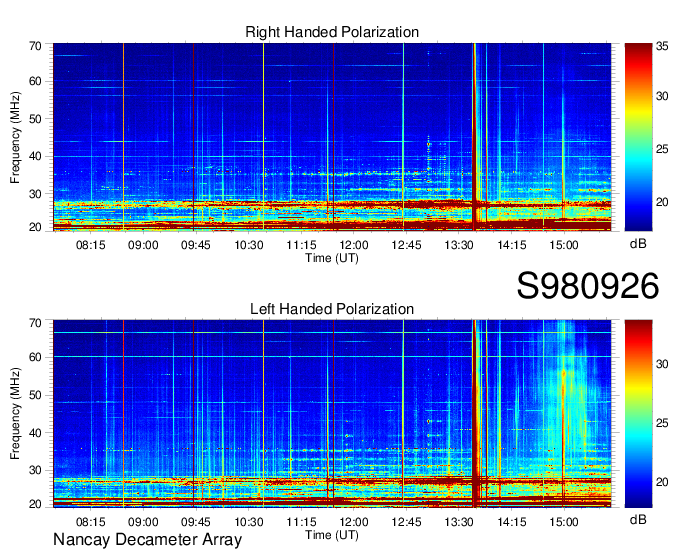Click the 30 tick on bottom colorbar
Screen dimensions: 680x552
[662, 364]
